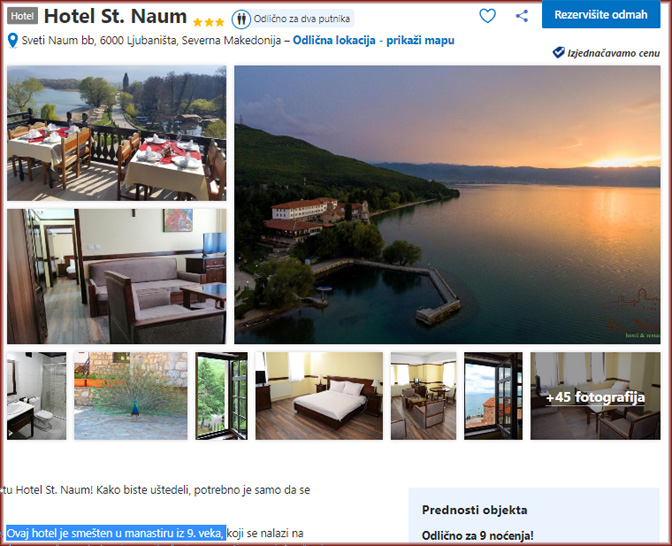This screenshot has height=546, width=672.
Task: Click the three-star rating icons
Action: click(208, 22)
